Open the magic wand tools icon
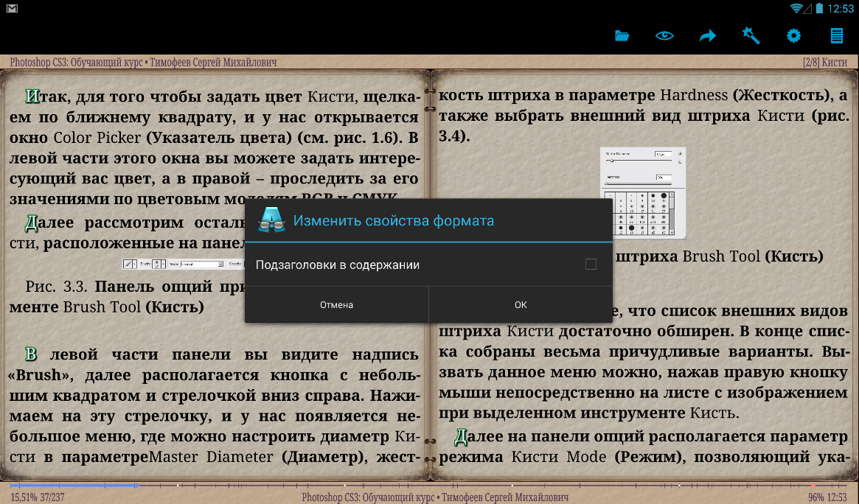The width and height of the screenshot is (859, 504). coord(751,35)
